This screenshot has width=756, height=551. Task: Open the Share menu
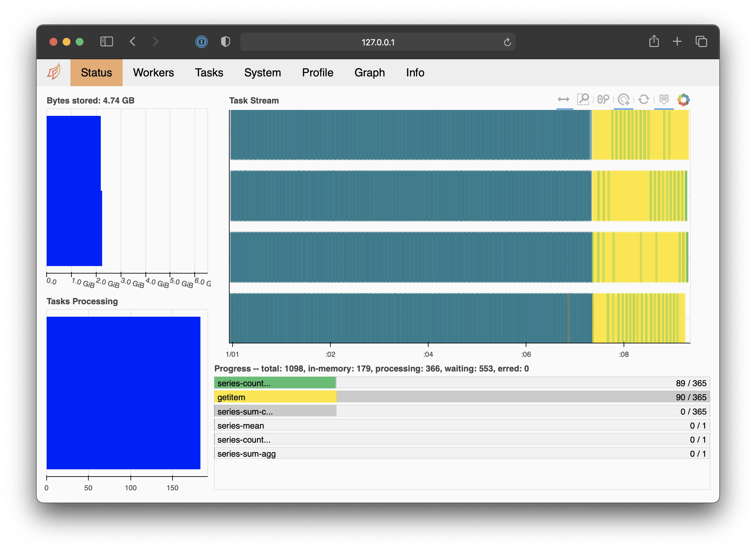point(655,41)
